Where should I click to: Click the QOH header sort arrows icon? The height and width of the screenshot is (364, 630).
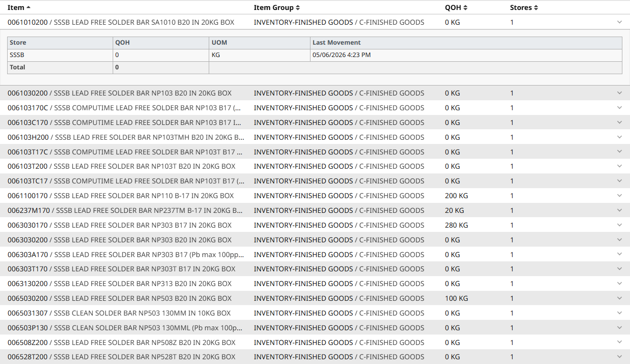click(x=465, y=8)
